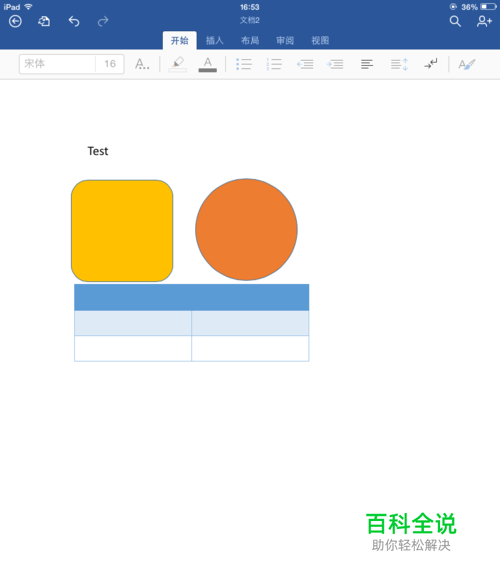Tap the light blue right table cell
500x584 pixels.
(250, 323)
